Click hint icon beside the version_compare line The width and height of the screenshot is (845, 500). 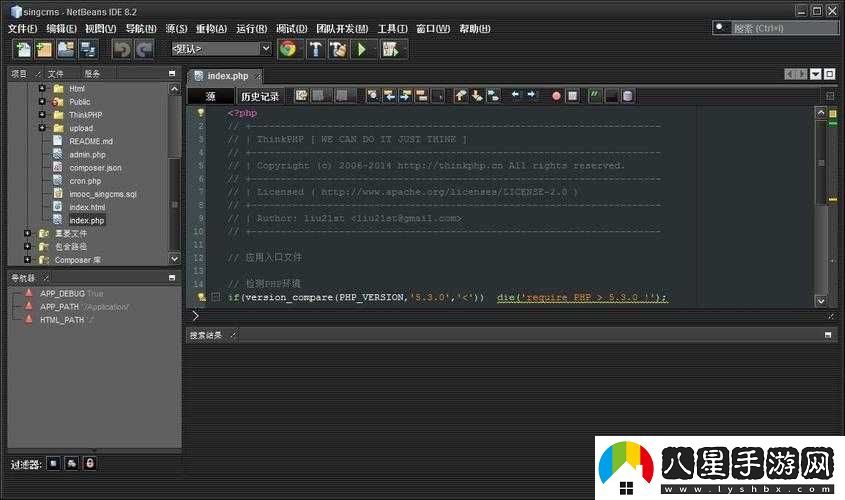tap(201, 297)
